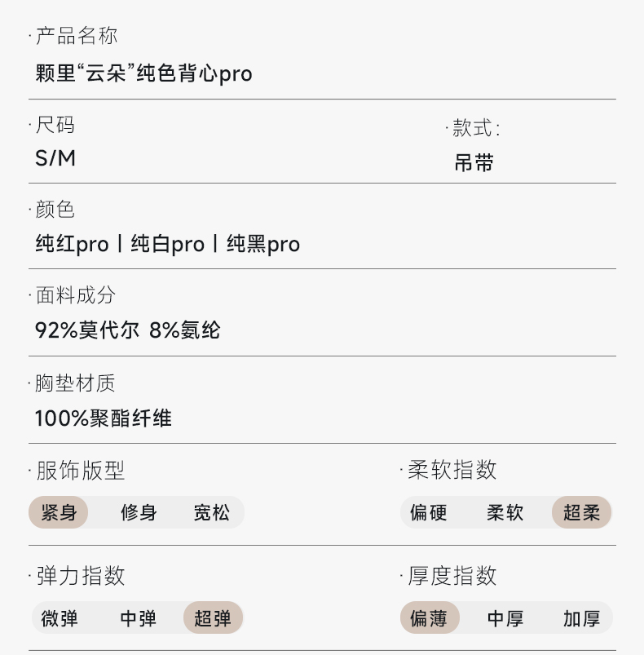Click the chest pad material 100%聚酯纤维
The width and height of the screenshot is (644, 655).
pyautogui.click(x=104, y=418)
